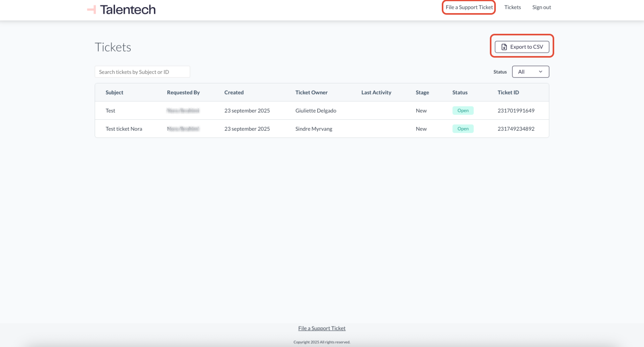Click the Status label beside the filter
644x347 pixels.
[500, 72]
